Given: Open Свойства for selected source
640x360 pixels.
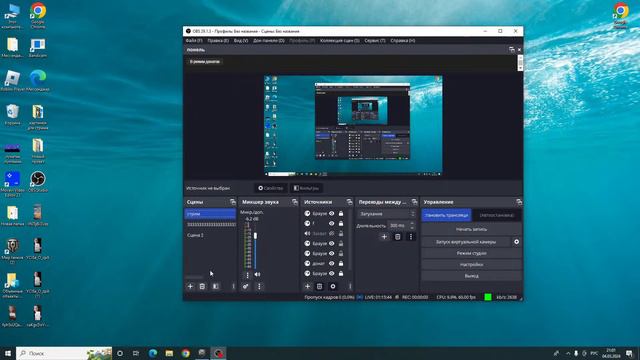Looking at the screenshot, I should click(271, 188).
